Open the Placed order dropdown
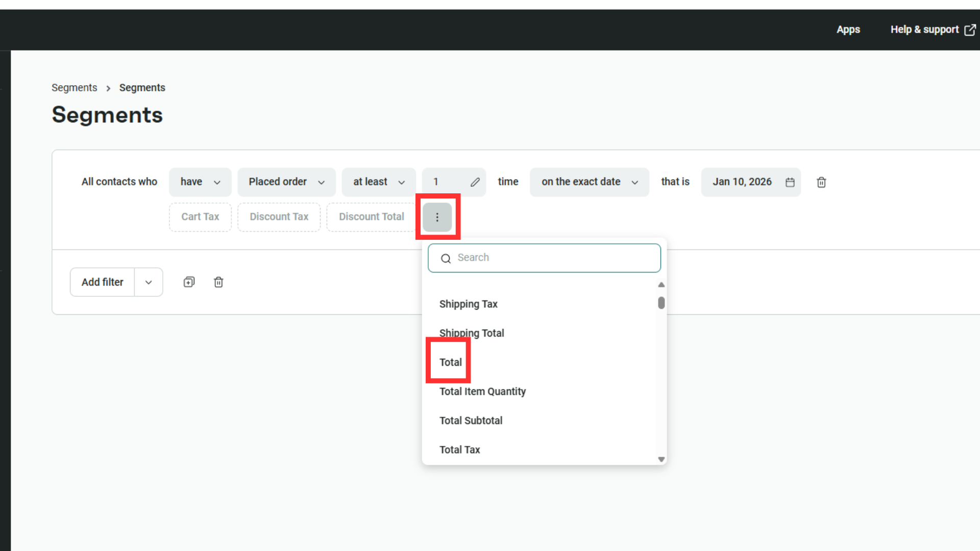Viewport: 980px width, 551px height. tap(286, 182)
